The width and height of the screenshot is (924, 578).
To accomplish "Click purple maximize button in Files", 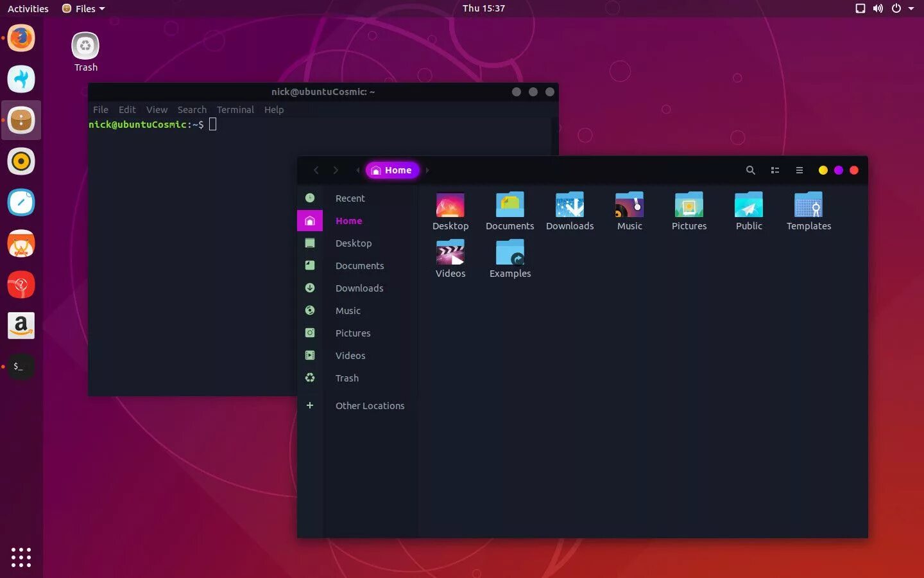I will coord(839,170).
